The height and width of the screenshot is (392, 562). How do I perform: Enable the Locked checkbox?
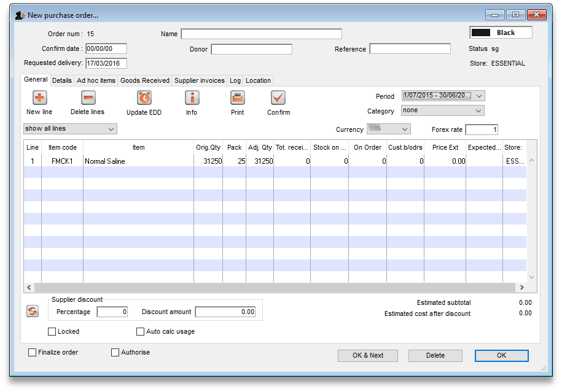(x=52, y=332)
